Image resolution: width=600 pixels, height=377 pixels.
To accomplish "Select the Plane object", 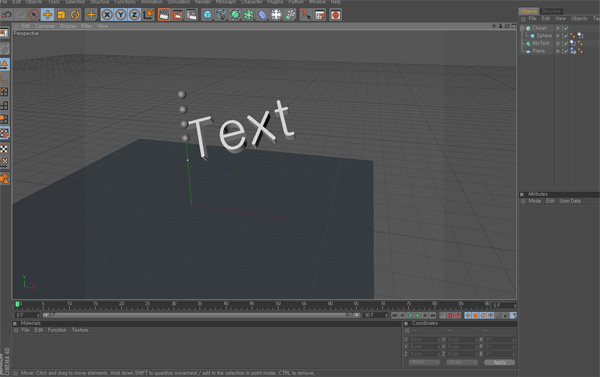I will click(x=538, y=51).
